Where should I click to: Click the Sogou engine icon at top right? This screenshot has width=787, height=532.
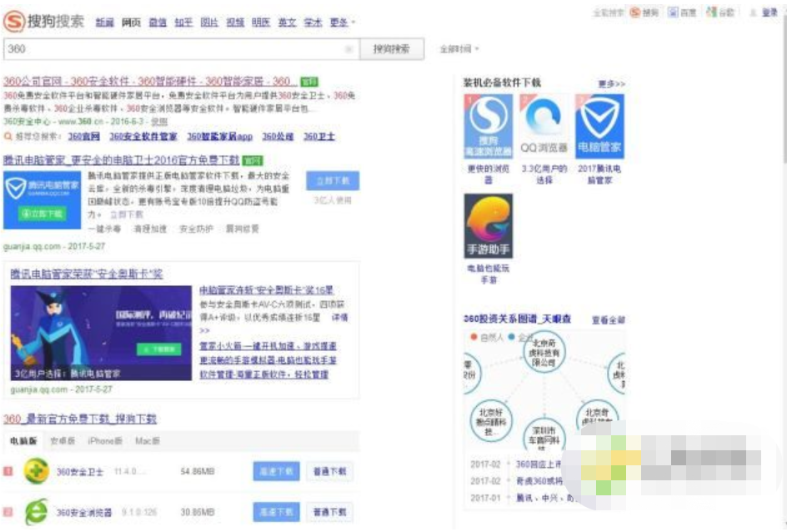635,12
